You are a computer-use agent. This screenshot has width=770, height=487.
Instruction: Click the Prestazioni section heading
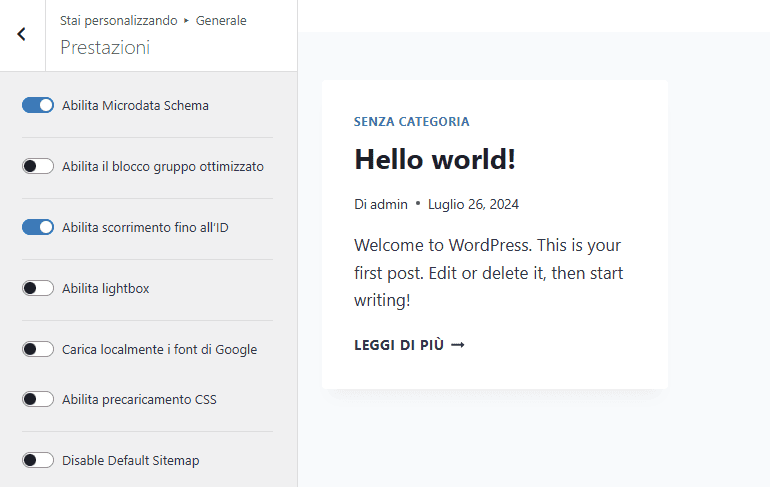point(105,48)
